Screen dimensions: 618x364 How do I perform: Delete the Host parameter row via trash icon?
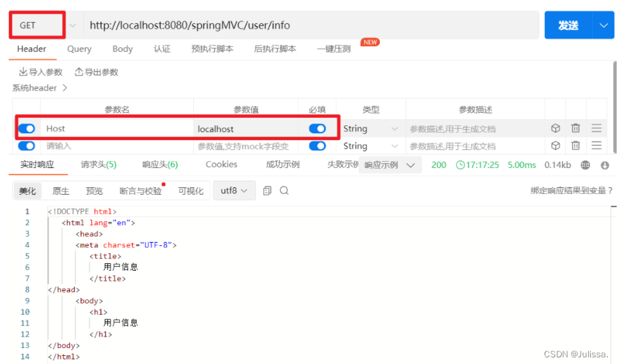coord(575,128)
